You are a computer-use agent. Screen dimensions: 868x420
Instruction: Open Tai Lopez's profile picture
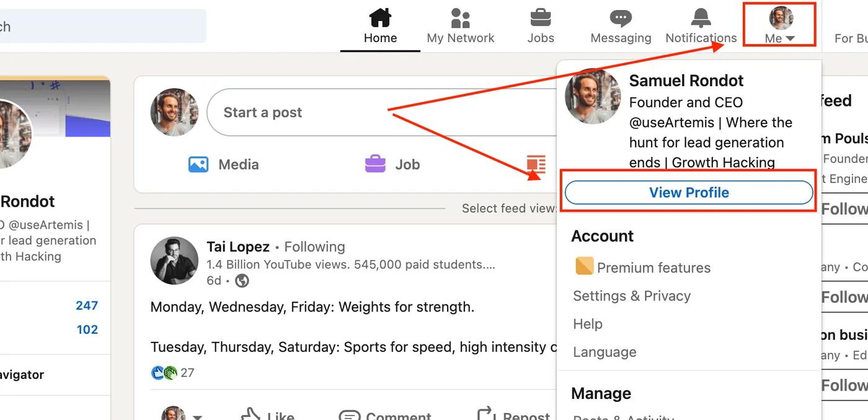[174, 261]
